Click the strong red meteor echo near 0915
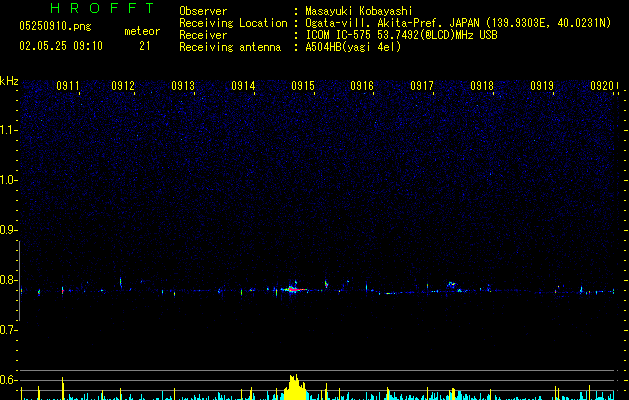The width and height of the screenshot is (629, 400). (x=295, y=289)
